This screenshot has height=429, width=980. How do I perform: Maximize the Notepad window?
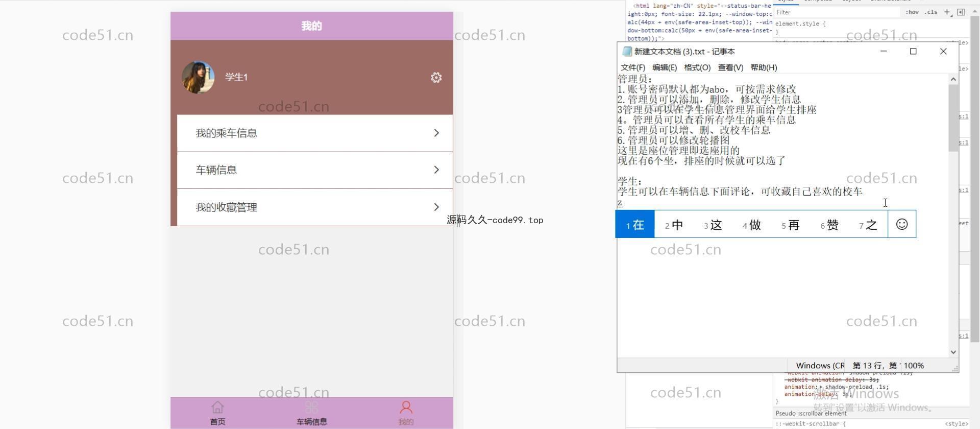click(x=913, y=52)
